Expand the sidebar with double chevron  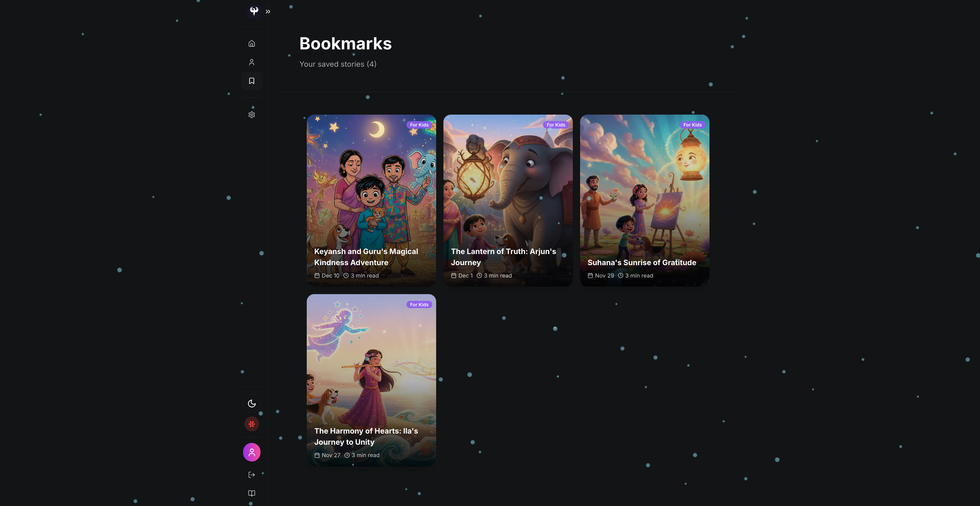point(268,11)
